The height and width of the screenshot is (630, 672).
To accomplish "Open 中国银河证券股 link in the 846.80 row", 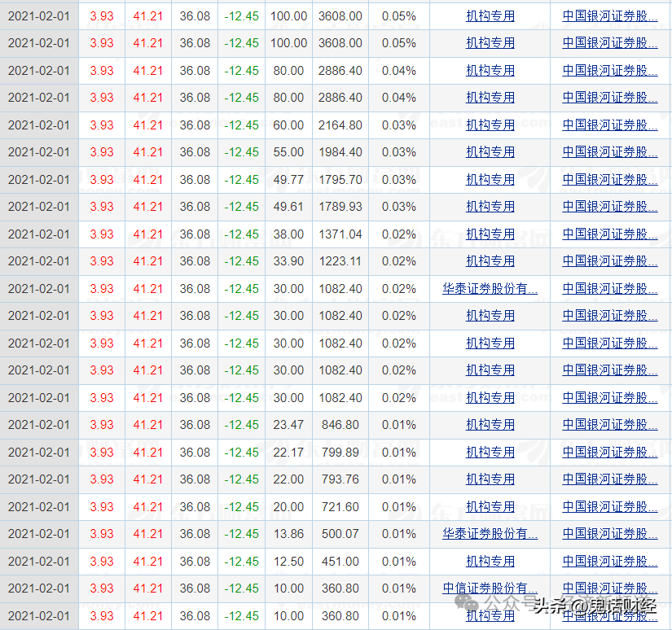I will (x=610, y=424).
